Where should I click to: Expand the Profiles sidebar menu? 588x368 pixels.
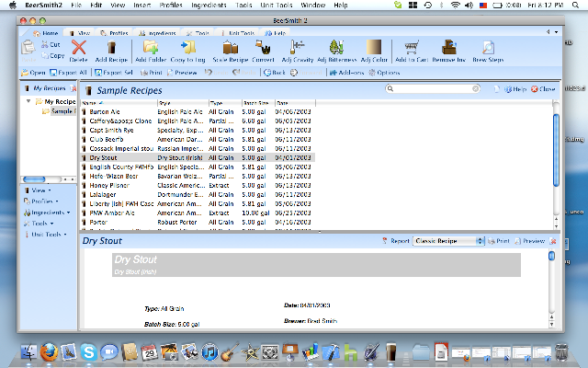pos(40,201)
